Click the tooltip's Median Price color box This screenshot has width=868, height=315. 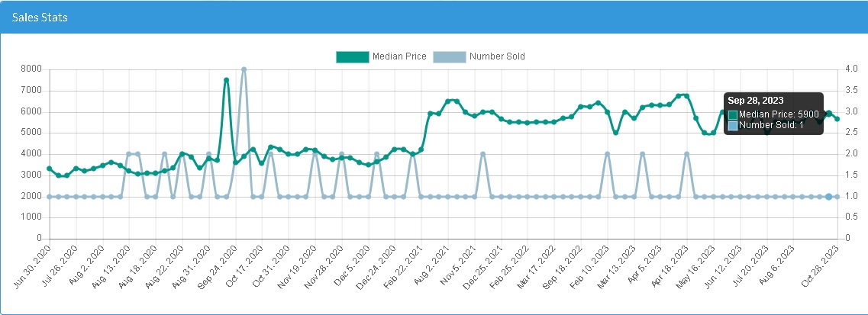tap(733, 114)
